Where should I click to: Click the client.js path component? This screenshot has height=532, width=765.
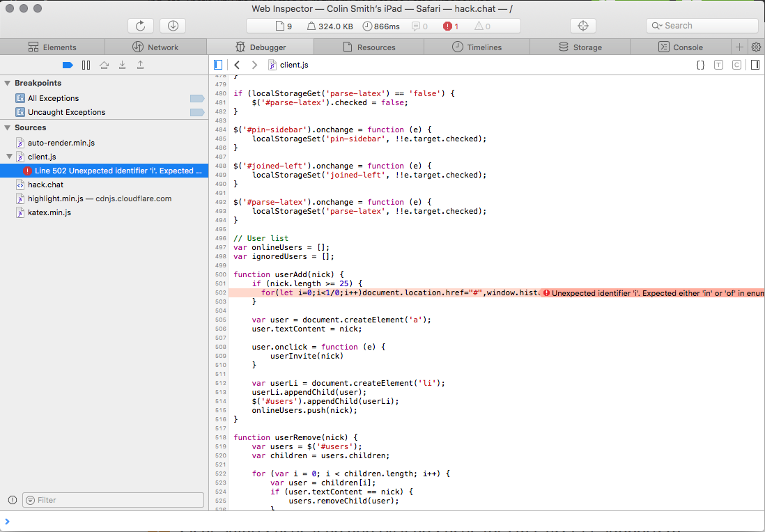tap(288, 65)
